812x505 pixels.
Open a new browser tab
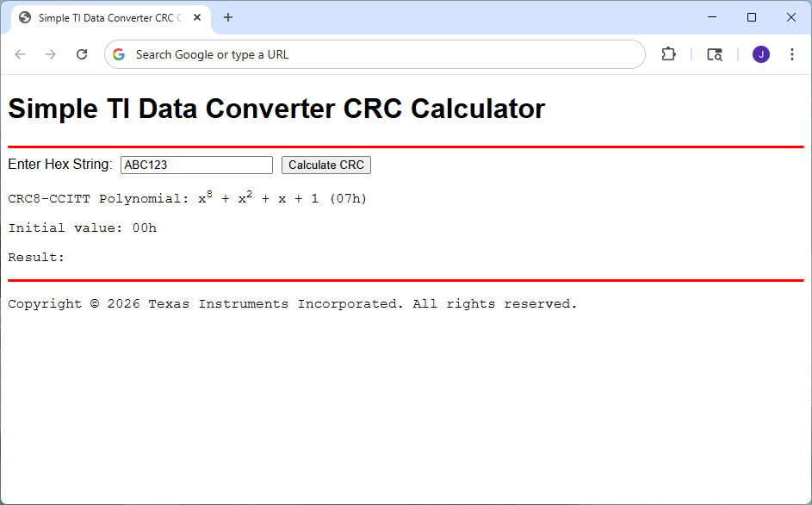[226, 16]
